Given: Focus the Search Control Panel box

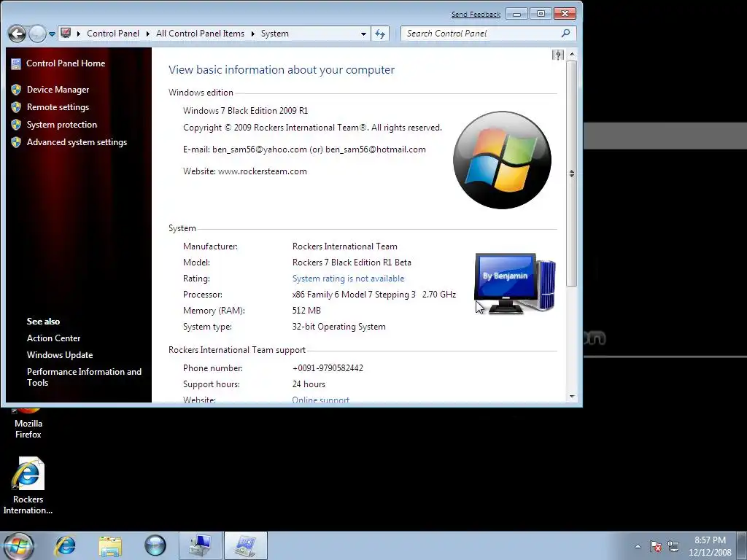Looking at the screenshot, I should tap(481, 34).
